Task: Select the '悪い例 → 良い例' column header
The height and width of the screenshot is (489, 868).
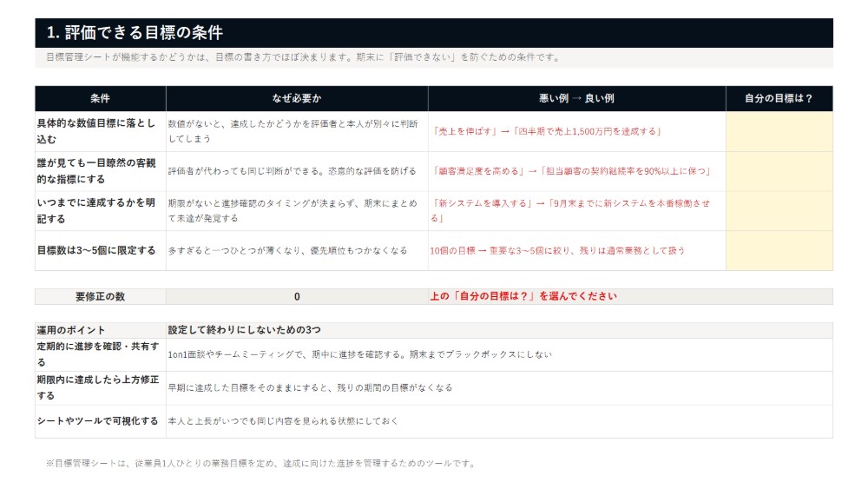Action: (x=577, y=98)
